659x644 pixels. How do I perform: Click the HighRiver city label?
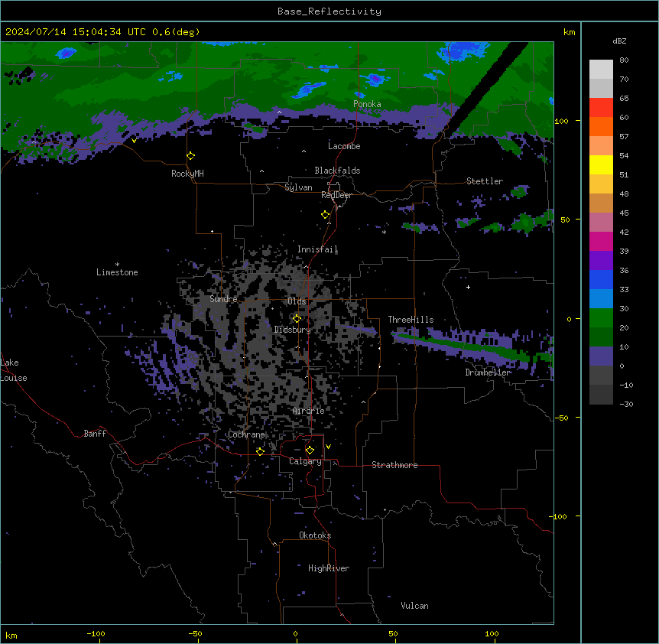click(329, 568)
